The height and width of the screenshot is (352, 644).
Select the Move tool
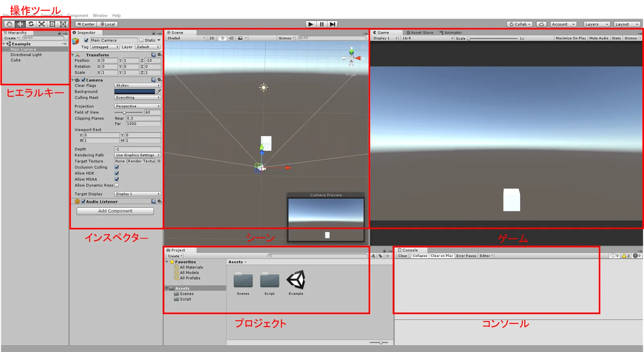20,24
